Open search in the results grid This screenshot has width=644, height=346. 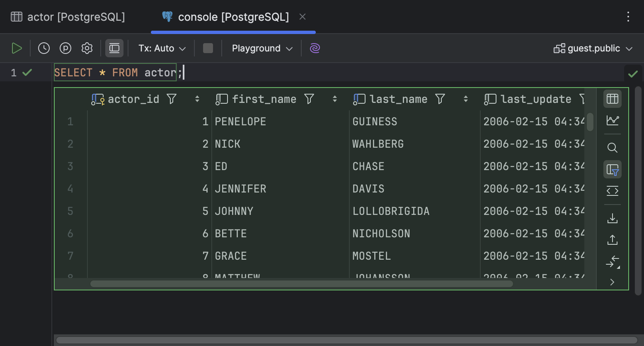coord(612,148)
